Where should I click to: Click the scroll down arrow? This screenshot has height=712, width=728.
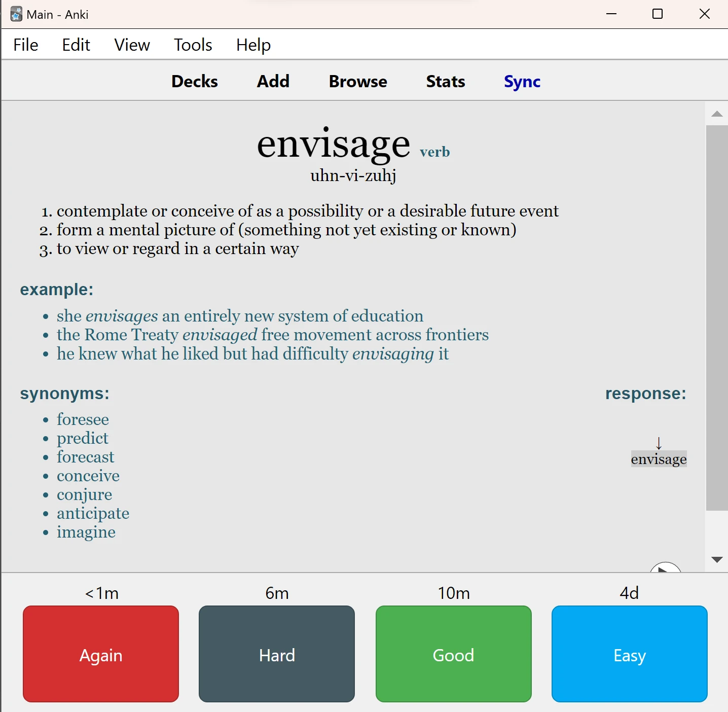(x=717, y=560)
